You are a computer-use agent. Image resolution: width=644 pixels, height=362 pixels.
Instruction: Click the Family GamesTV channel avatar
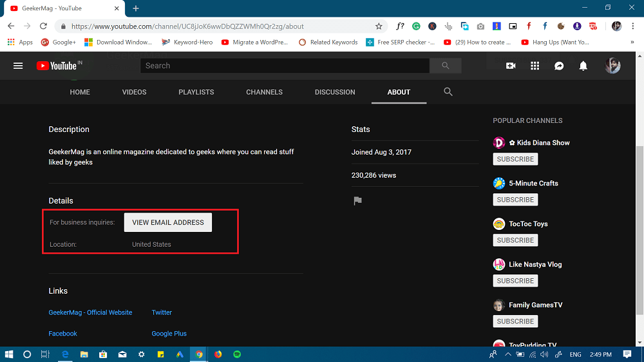(499, 305)
